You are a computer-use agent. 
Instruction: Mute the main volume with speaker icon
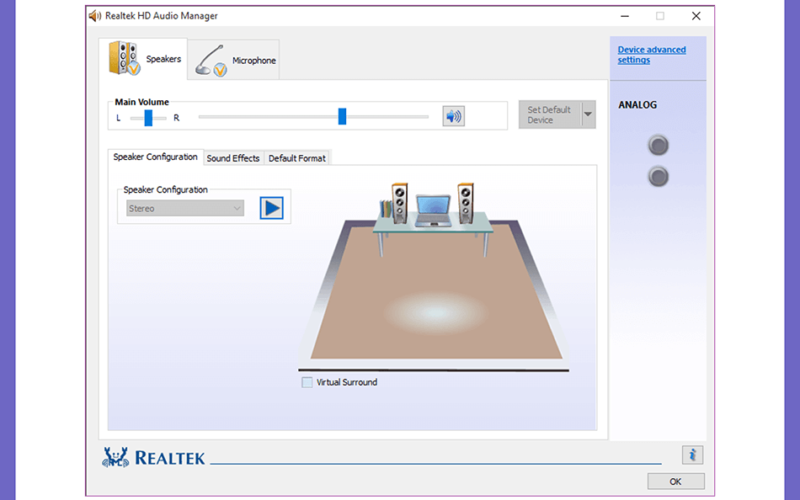pyautogui.click(x=454, y=116)
